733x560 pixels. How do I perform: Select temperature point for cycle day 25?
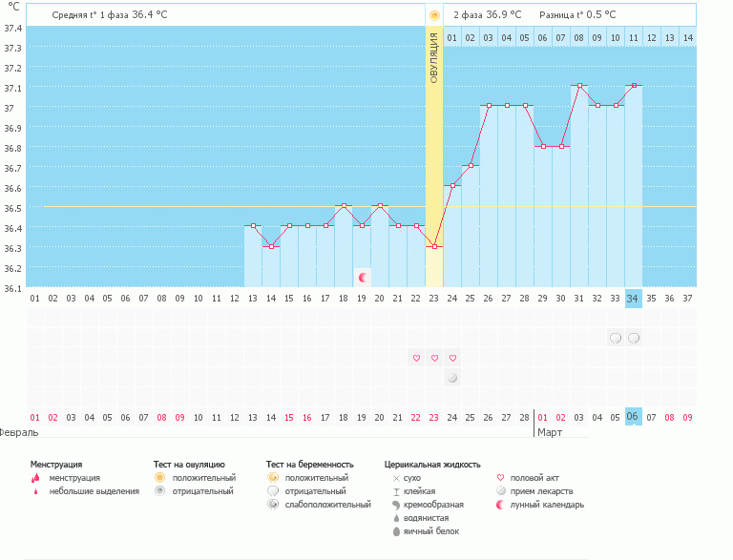[x=471, y=165]
